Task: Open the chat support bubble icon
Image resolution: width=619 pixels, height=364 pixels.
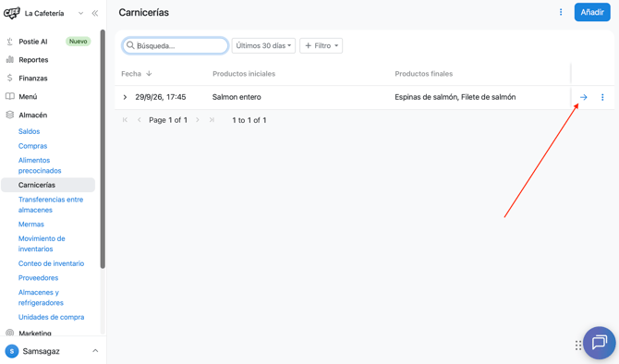Action: (600, 342)
